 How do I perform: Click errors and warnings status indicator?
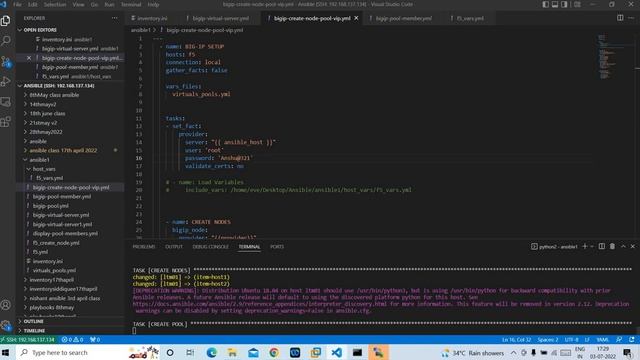click(72, 340)
